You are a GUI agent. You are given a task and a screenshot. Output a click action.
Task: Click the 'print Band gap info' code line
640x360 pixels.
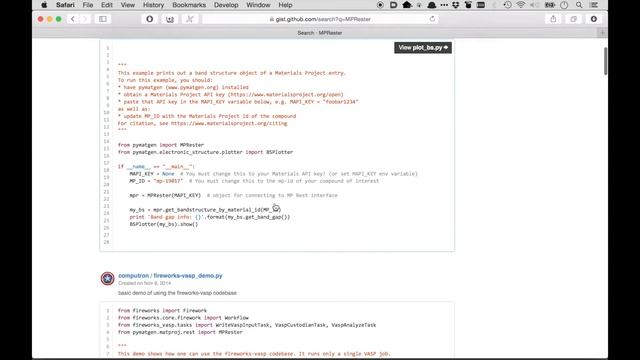coord(210,217)
